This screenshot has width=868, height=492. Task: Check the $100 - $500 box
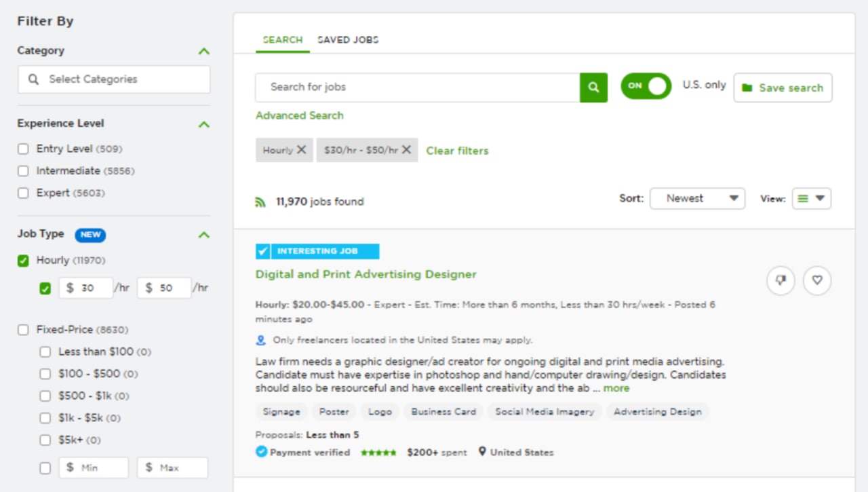pyautogui.click(x=45, y=374)
